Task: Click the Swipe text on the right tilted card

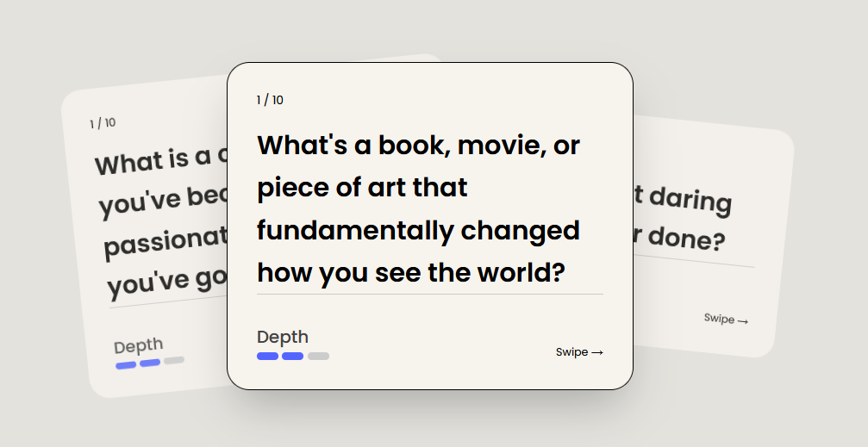Action: (x=719, y=318)
